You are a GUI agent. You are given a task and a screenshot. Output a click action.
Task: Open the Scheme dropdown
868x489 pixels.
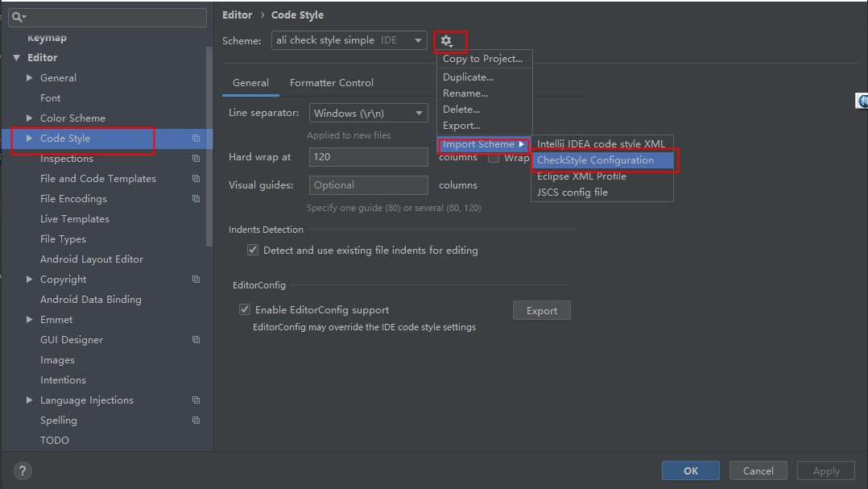[x=349, y=40]
